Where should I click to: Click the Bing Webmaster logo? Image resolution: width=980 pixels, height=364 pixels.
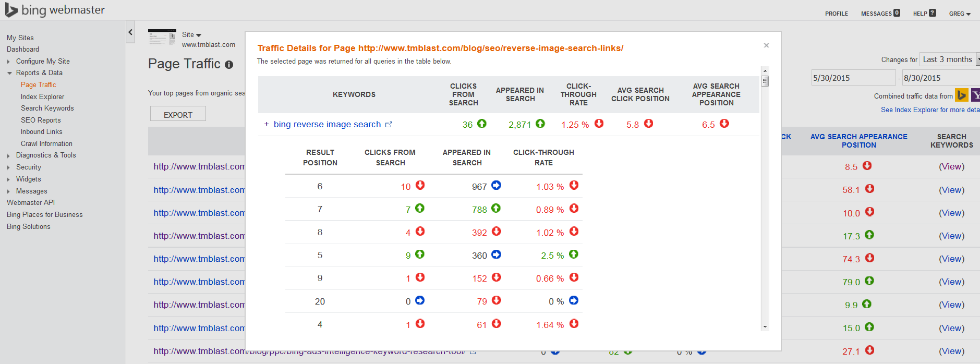pos(55,10)
